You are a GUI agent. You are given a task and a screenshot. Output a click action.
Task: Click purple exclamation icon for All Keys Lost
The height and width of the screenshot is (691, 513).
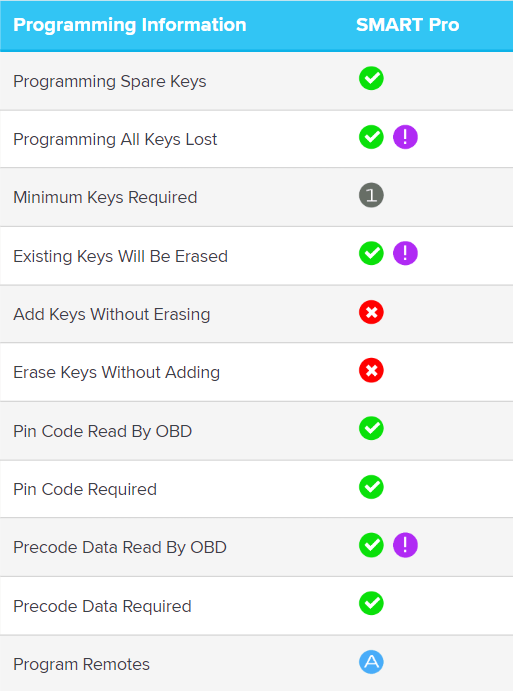click(405, 137)
